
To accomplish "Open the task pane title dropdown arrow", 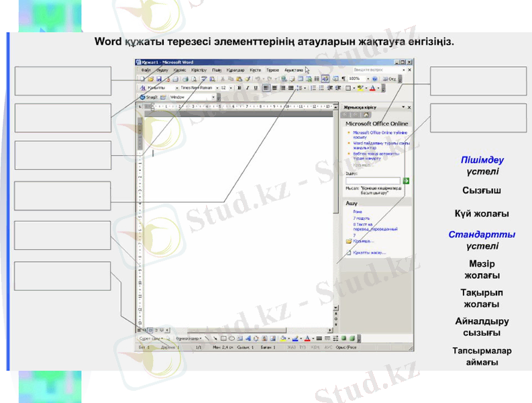I will point(403,107).
